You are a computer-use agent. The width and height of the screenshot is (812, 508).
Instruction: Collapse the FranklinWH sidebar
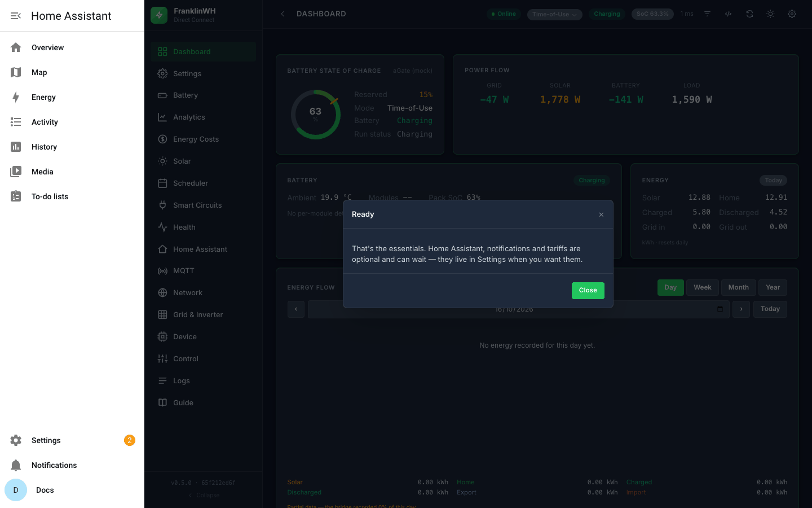204,495
